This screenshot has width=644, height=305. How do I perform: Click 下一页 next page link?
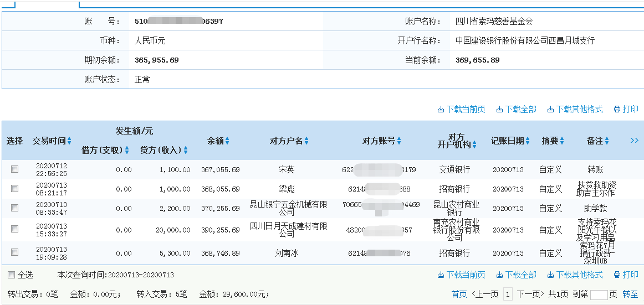530,294
